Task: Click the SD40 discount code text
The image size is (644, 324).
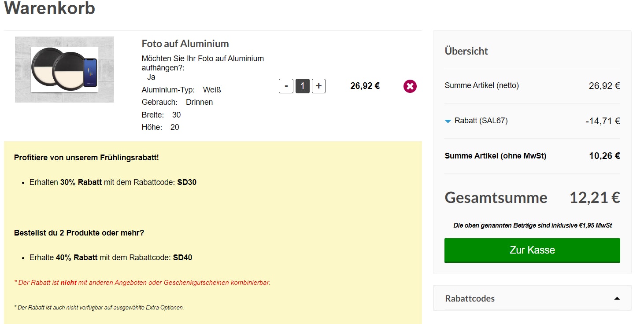Action: (182, 258)
